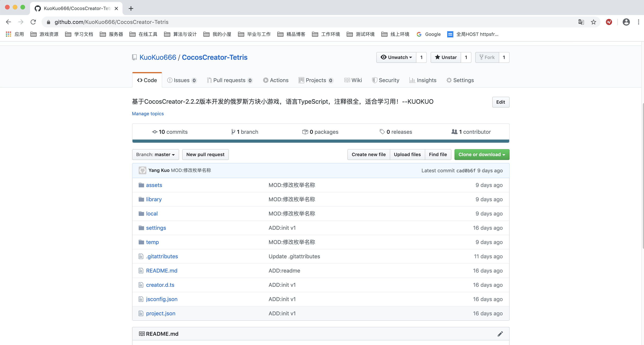Click the 0 packages box icon
644x345 pixels.
pos(305,132)
